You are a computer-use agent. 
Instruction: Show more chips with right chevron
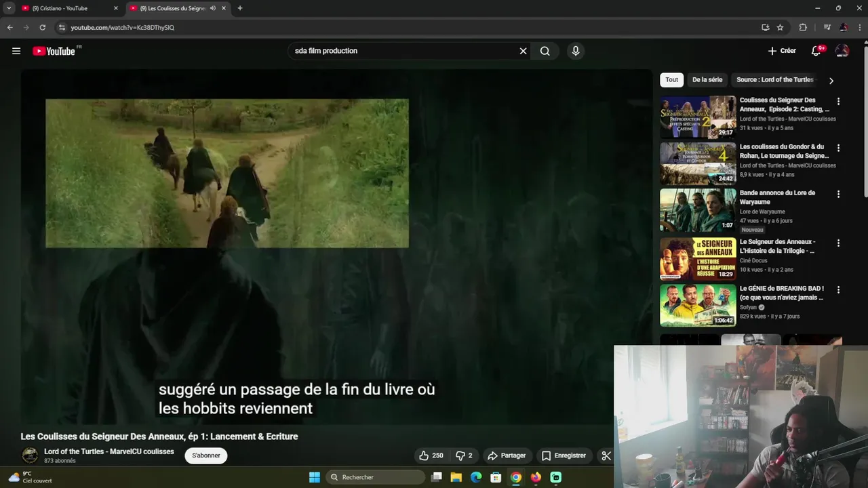(831, 81)
